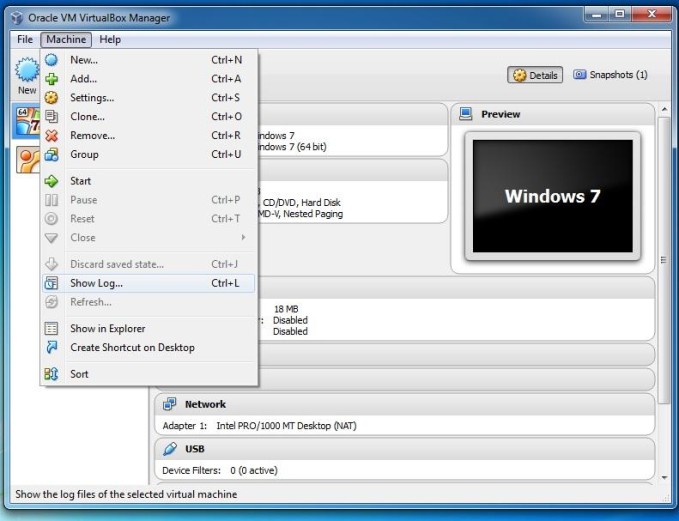Choose Clone... menu entry
This screenshot has height=521, width=679.
pos(148,116)
